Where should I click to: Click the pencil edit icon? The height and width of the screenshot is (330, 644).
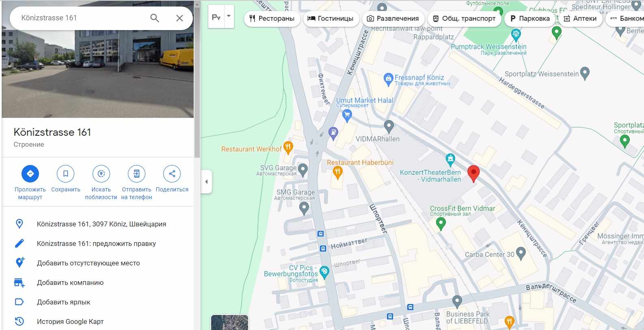(x=19, y=243)
